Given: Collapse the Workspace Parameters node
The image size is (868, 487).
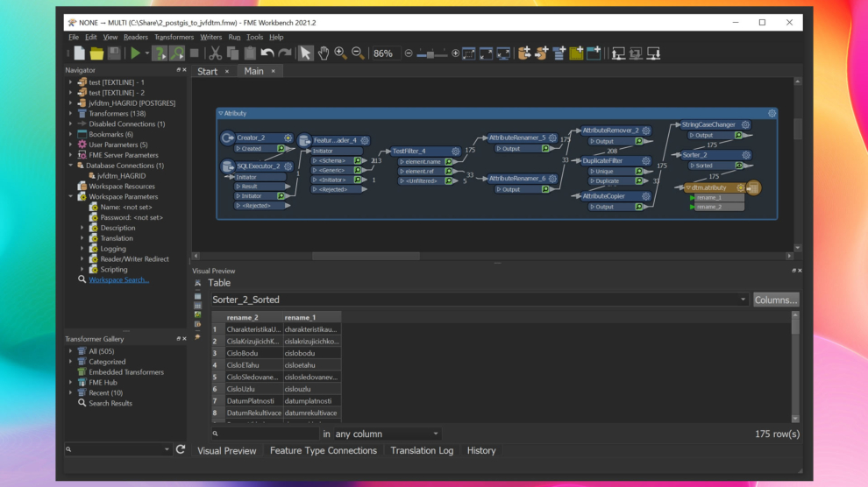Looking at the screenshot, I should tap(70, 197).
